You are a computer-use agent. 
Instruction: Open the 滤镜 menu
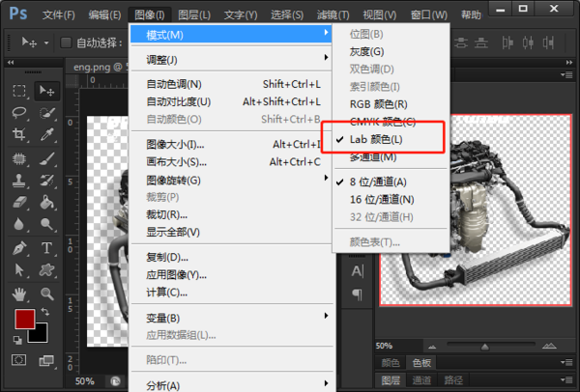(334, 15)
